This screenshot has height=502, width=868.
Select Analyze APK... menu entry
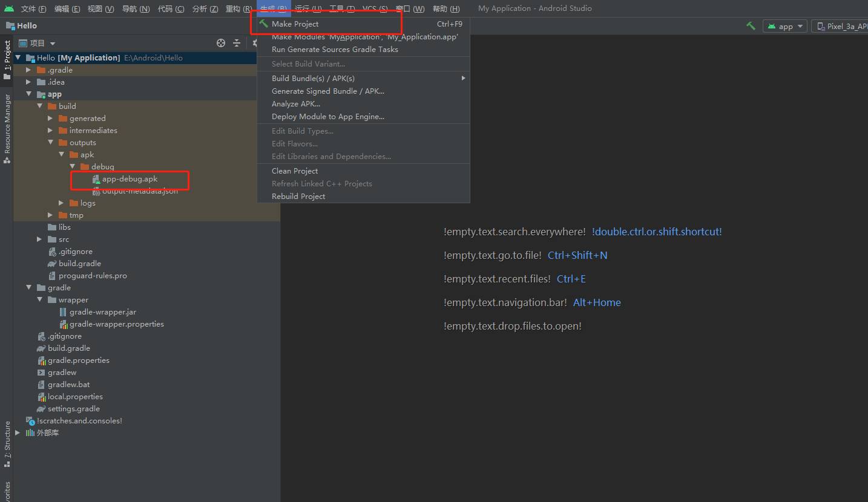pyautogui.click(x=363, y=104)
